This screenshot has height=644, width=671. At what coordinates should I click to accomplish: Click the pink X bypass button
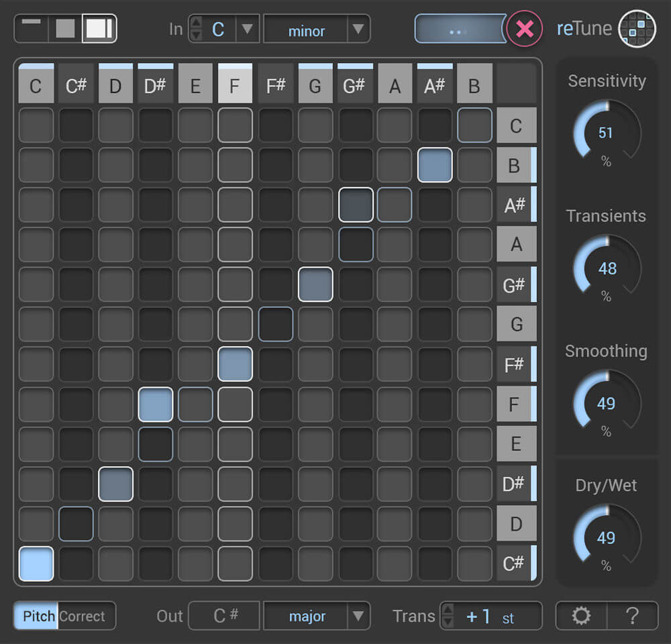[525, 29]
